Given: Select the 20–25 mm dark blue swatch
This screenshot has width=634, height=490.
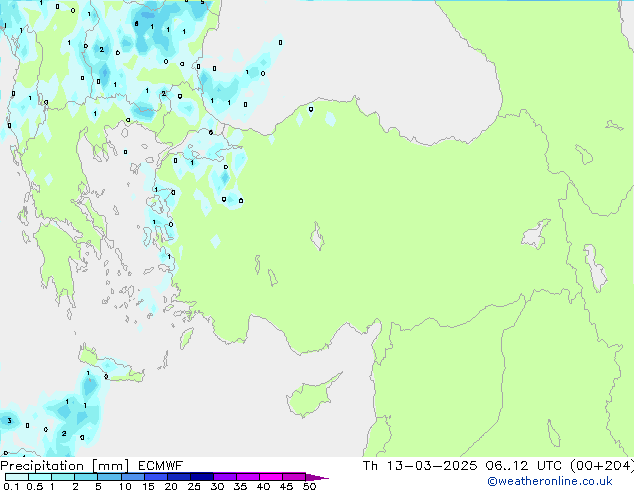Looking at the screenshot, I should tap(179, 477).
